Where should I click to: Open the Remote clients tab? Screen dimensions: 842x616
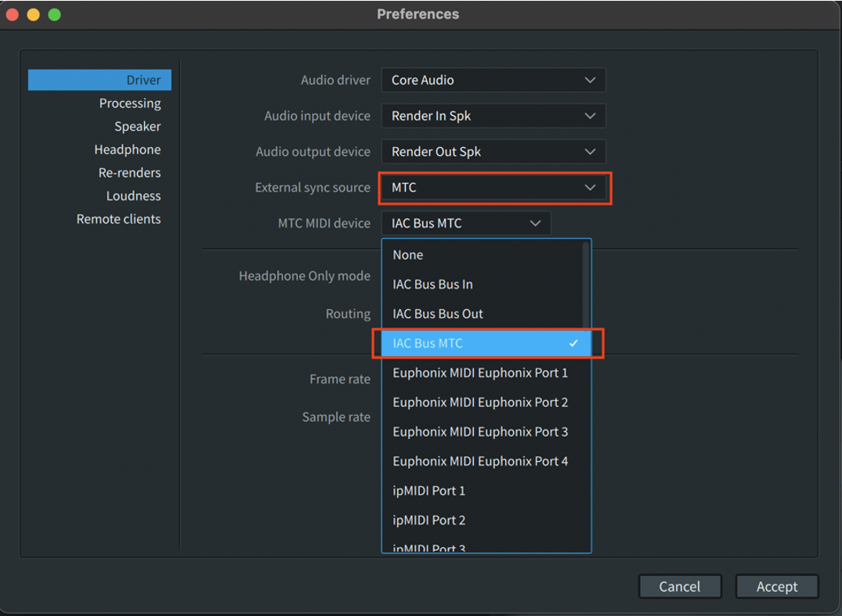[118, 219]
